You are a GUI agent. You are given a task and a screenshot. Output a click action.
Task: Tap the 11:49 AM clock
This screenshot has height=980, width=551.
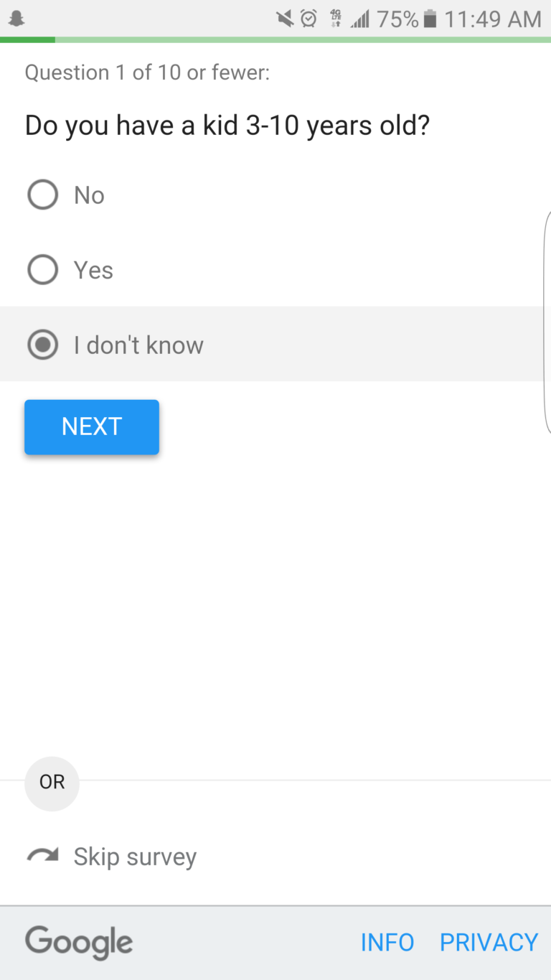pyautogui.click(x=493, y=19)
